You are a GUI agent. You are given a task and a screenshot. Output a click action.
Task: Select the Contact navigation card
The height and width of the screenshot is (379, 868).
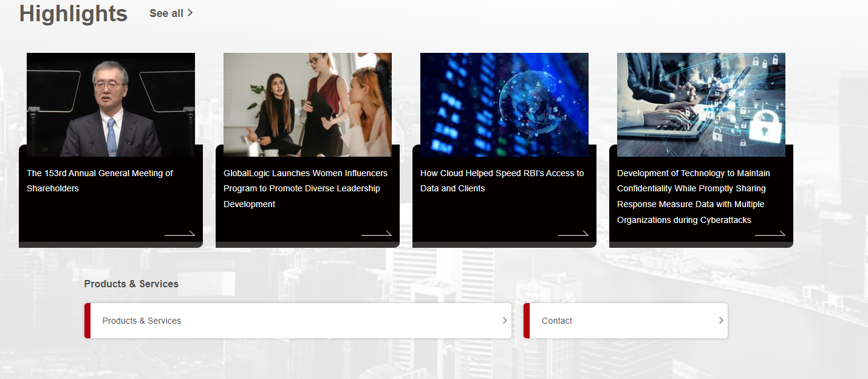click(625, 320)
